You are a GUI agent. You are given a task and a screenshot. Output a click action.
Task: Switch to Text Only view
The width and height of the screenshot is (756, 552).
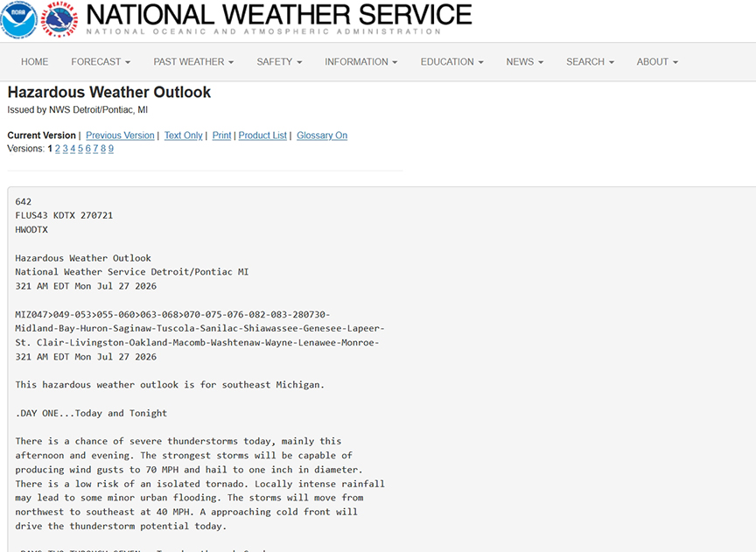pyautogui.click(x=183, y=136)
